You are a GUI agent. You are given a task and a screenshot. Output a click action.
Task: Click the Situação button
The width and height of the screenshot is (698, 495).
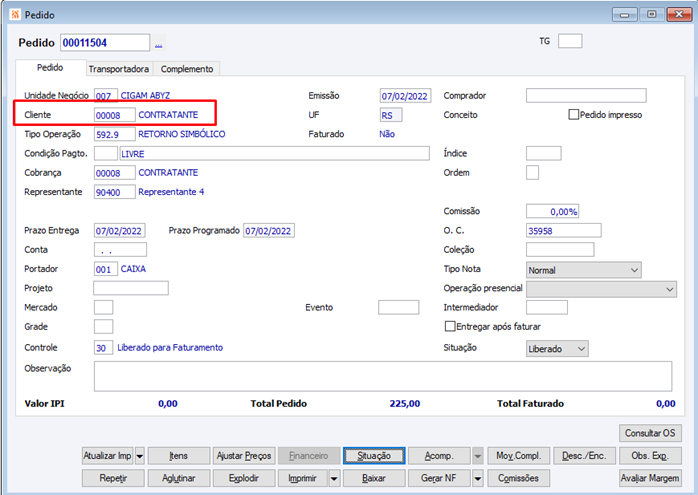374,456
